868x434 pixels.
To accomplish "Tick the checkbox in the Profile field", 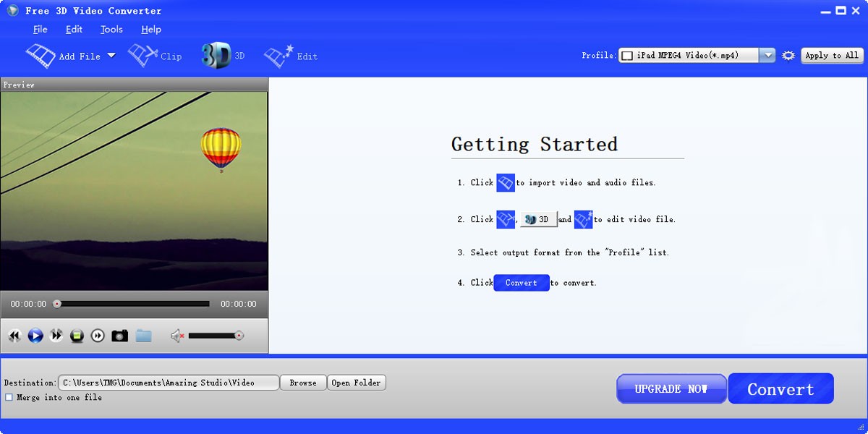I will click(x=626, y=54).
